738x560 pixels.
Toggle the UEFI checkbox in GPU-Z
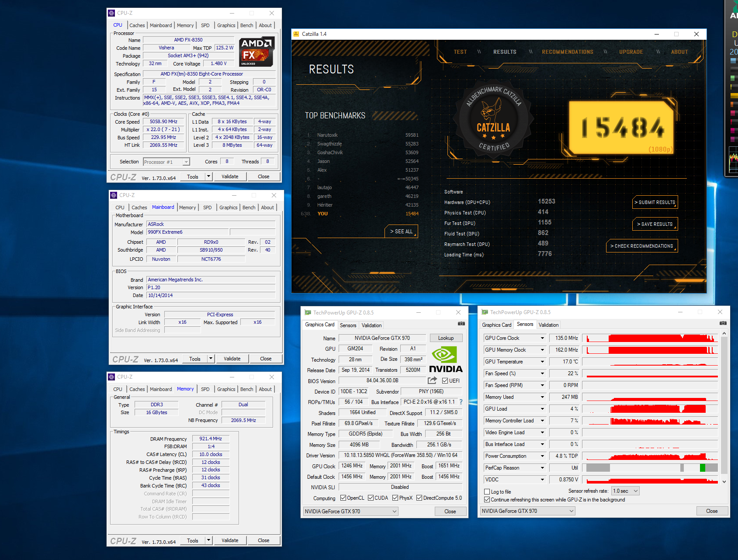(445, 381)
